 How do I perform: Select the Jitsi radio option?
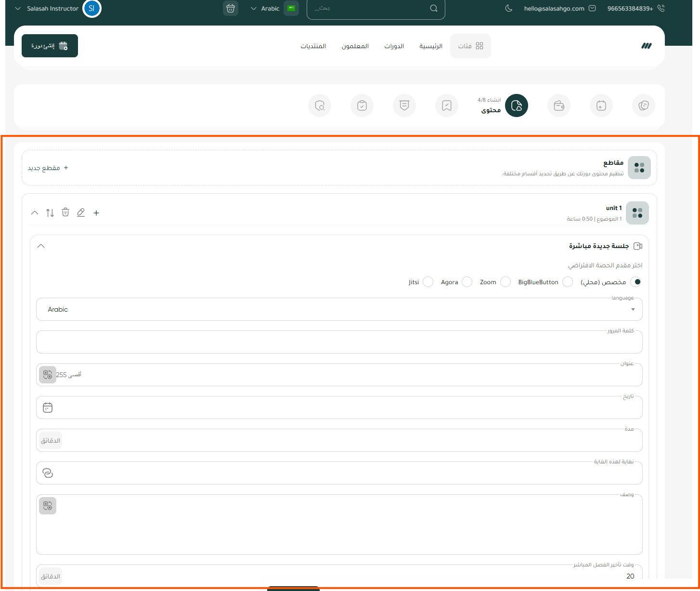coord(428,282)
